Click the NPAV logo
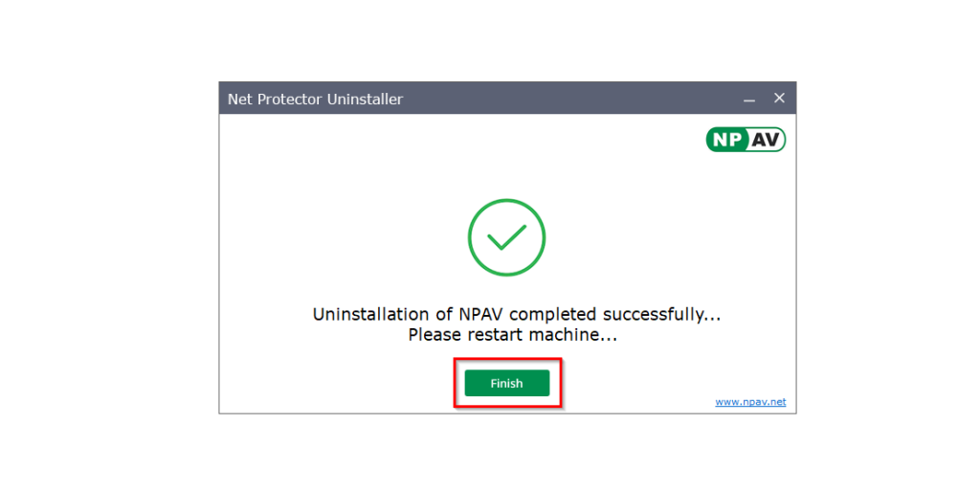The image size is (980, 491). pos(746,140)
